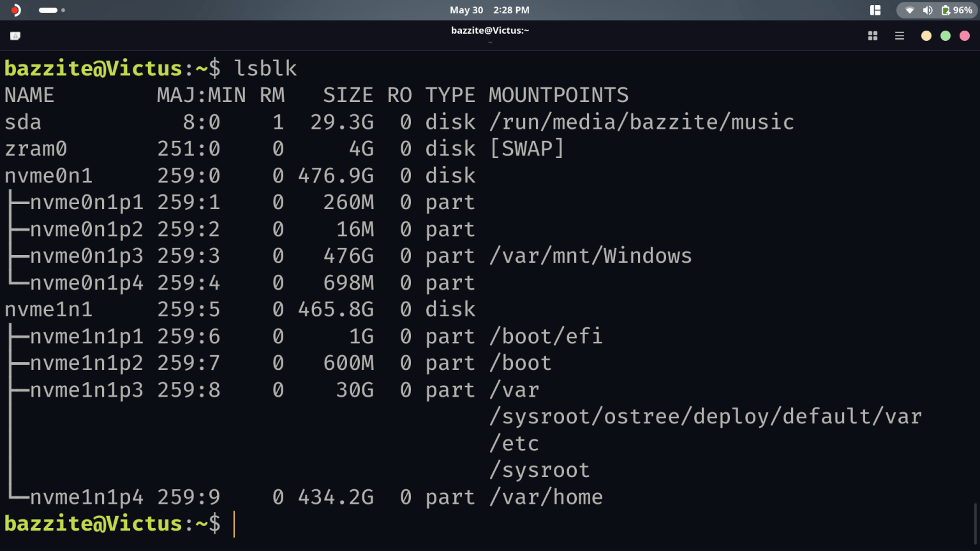Switch workspaces using the small grey dot

(63, 10)
